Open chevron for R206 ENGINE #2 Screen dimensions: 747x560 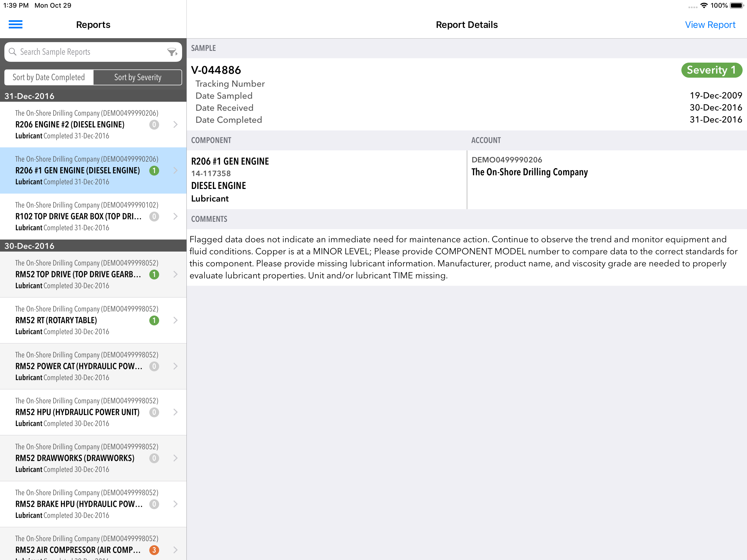[x=175, y=124]
